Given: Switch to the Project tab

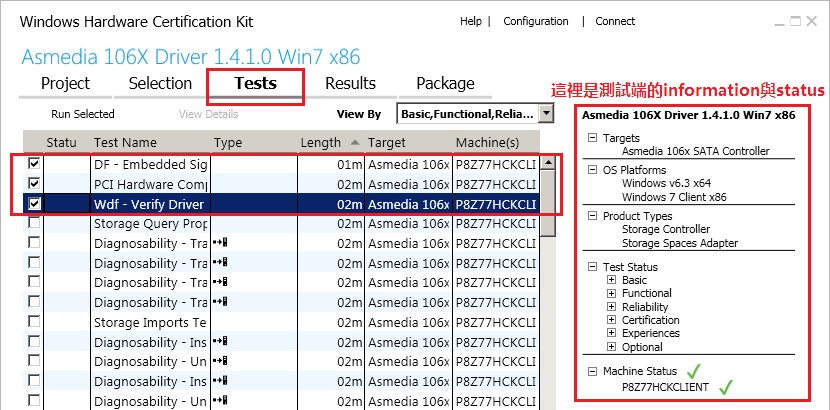Looking at the screenshot, I should [65, 84].
